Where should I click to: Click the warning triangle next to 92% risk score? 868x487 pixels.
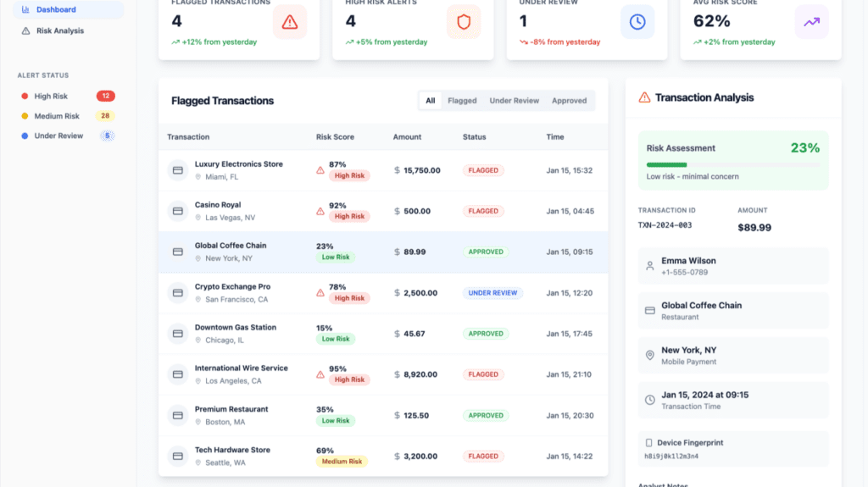[x=320, y=211]
